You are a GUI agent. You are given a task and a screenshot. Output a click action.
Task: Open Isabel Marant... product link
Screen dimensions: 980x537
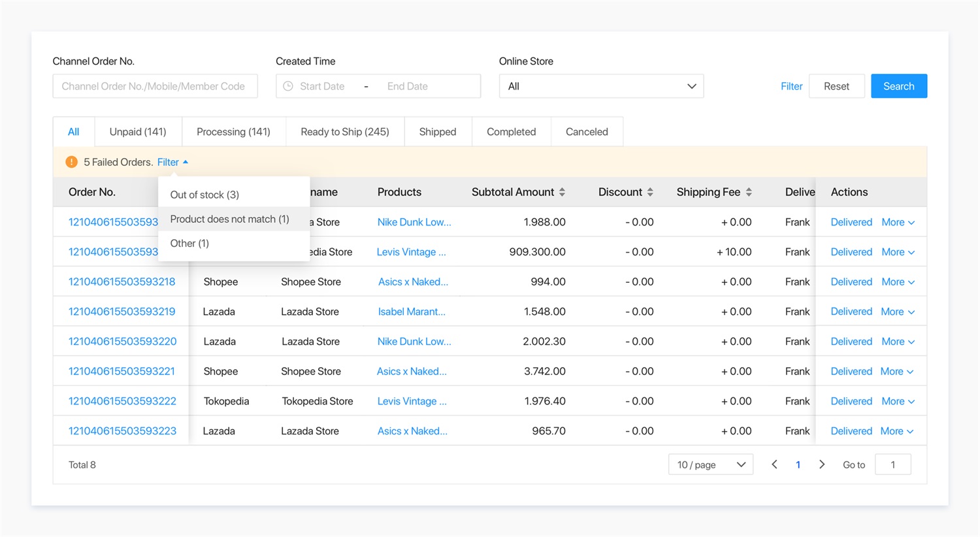pyautogui.click(x=412, y=312)
